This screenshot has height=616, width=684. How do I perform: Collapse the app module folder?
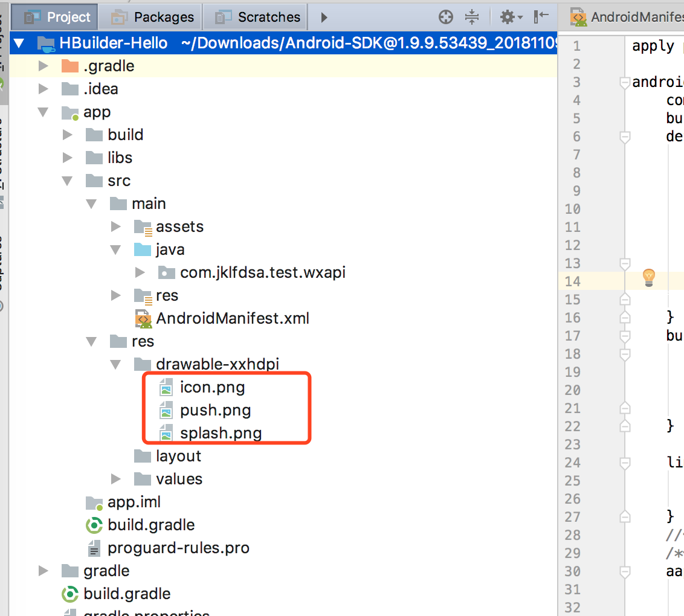pos(43,112)
